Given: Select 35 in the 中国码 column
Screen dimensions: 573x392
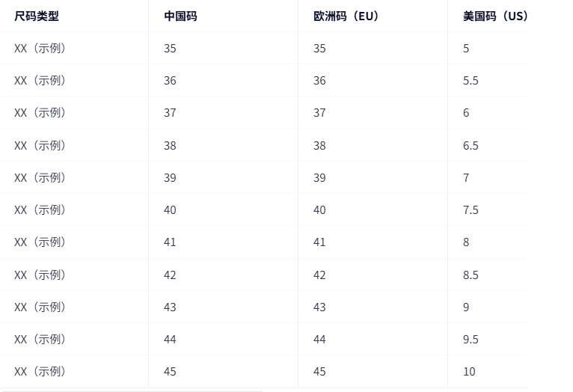Looking at the screenshot, I should 170,49.
